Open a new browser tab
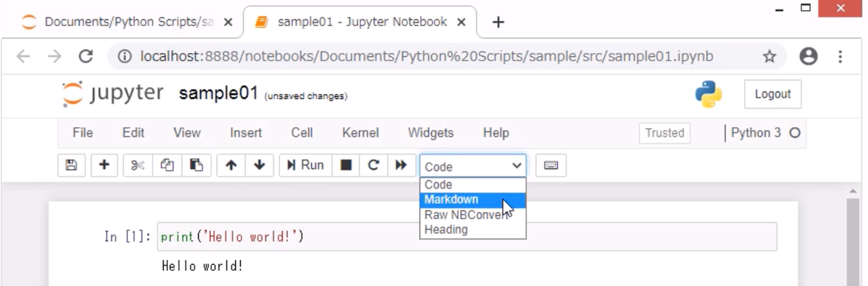 coord(498,22)
